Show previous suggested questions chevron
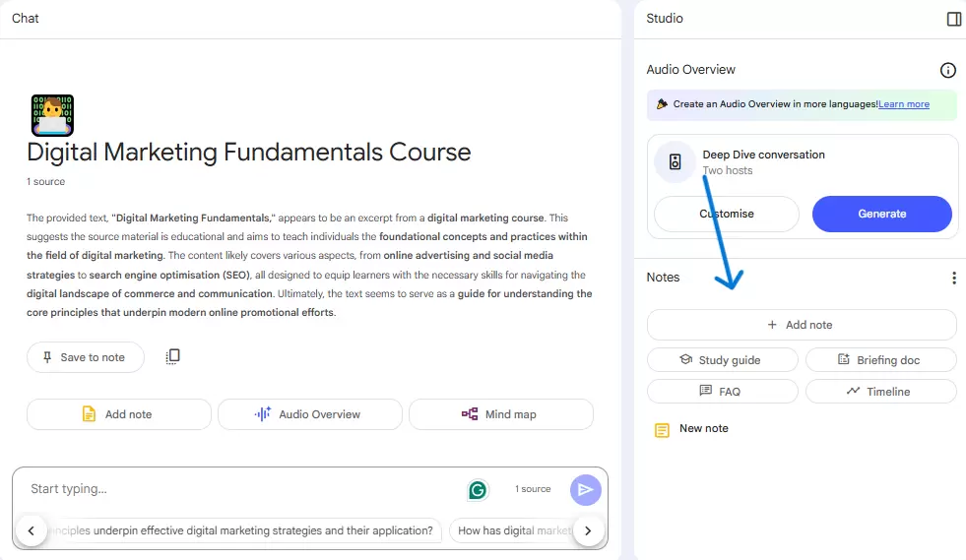This screenshot has width=966, height=560. tap(31, 530)
